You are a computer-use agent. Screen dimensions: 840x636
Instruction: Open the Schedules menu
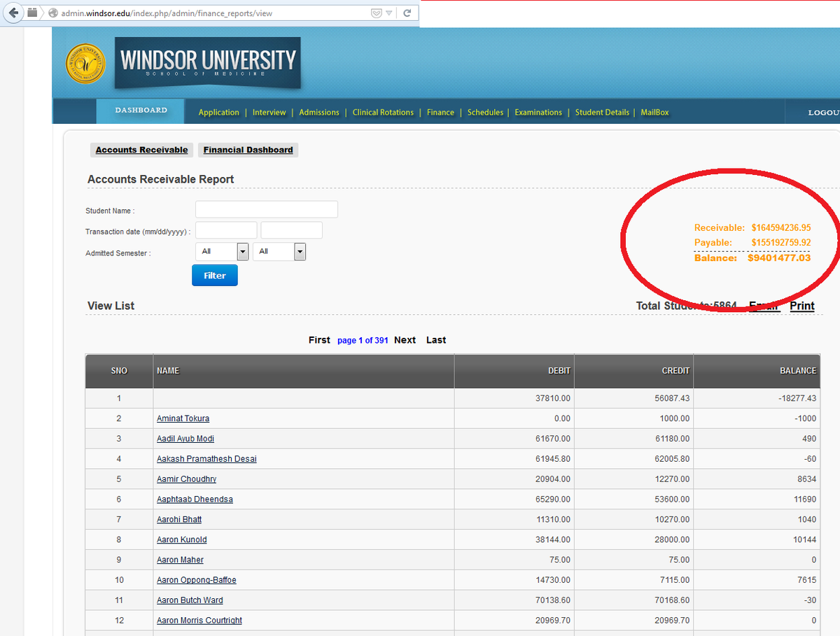click(485, 112)
